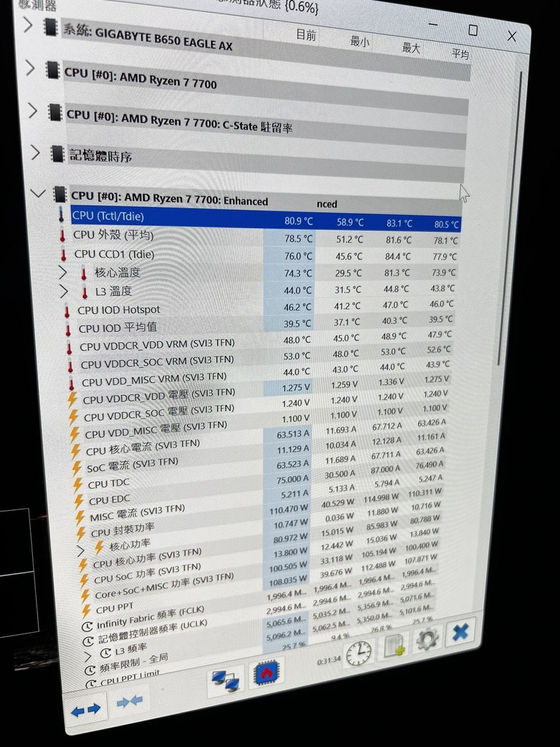The image size is (560, 747).
Task: Maximize the sensor status window
Action: 473,30
